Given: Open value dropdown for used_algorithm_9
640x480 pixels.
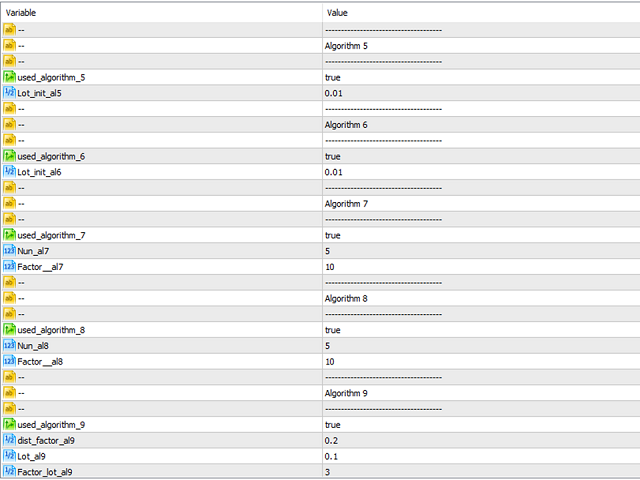Looking at the screenshot, I should coord(482,424).
